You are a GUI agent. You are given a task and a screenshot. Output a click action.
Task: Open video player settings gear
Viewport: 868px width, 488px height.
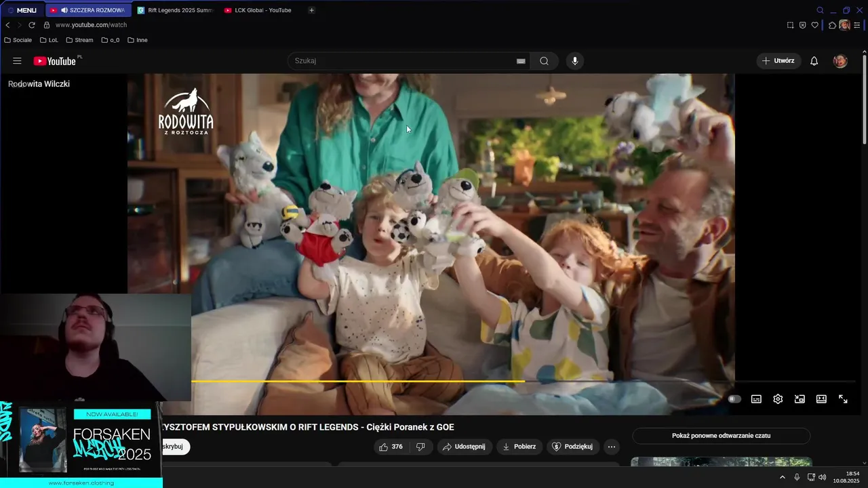(778, 399)
